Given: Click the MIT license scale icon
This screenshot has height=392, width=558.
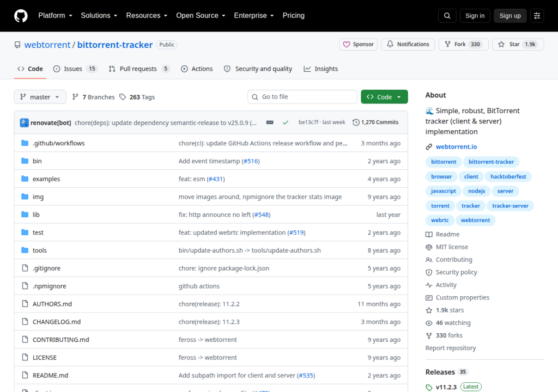Looking at the screenshot, I should 429,247.
